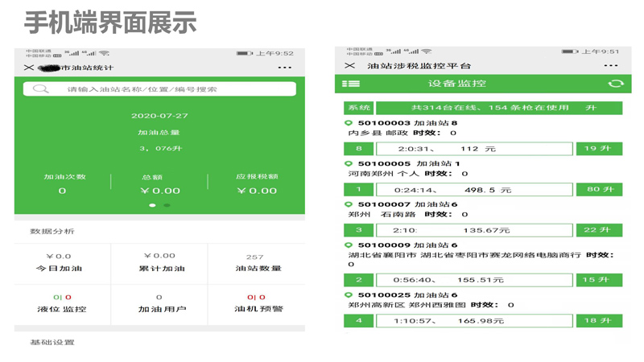
Task: Close the 市油站统计 page with the X
Action: (29, 68)
